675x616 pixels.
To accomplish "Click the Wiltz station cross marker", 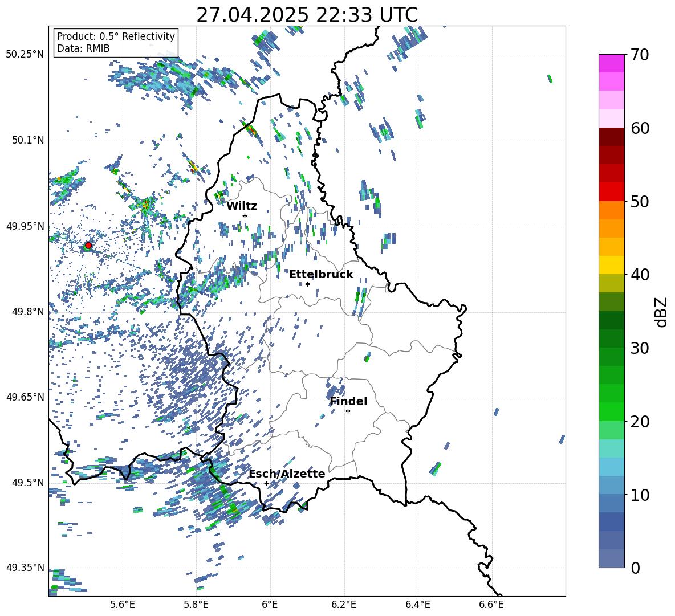I will (245, 215).
